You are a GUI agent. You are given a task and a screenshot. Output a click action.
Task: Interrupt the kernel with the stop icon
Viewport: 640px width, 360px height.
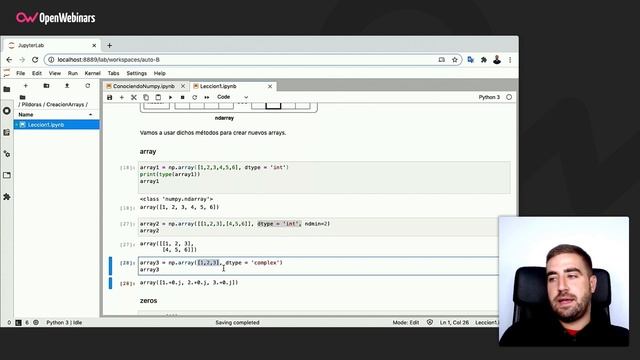(x=182, y=97)
